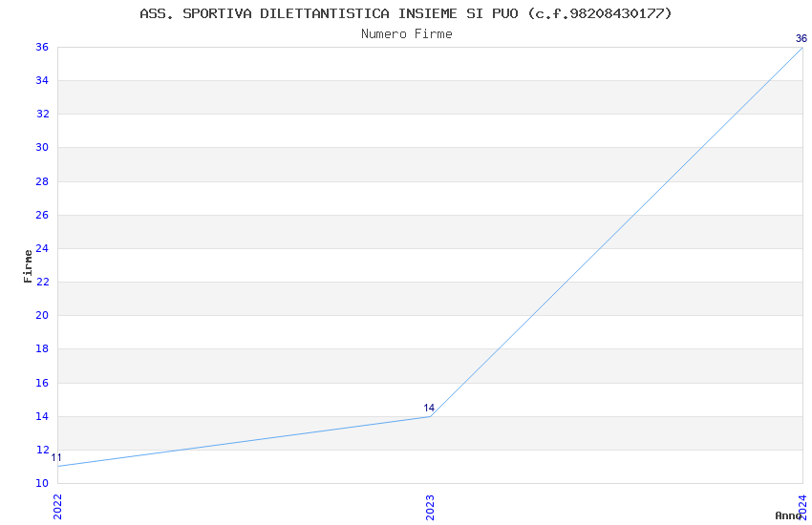Click the 2022 x-axis year label
Image resolution: width=812 pixels, height=525 pixels.
click(57, 507)
